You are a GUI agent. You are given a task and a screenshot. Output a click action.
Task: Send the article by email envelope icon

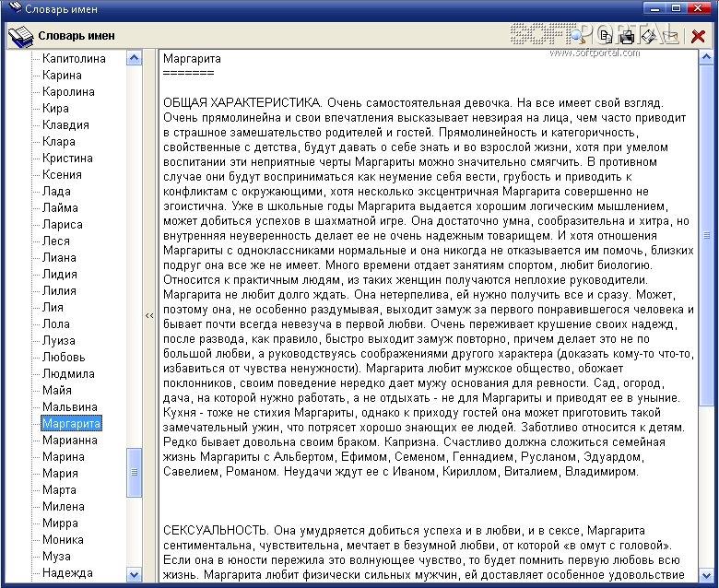(670, 36)
